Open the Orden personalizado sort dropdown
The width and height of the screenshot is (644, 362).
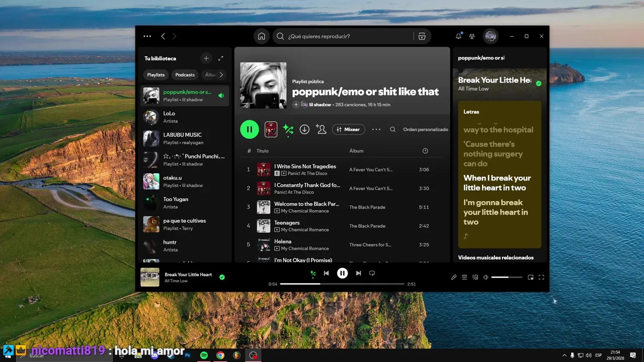(426, 129)
